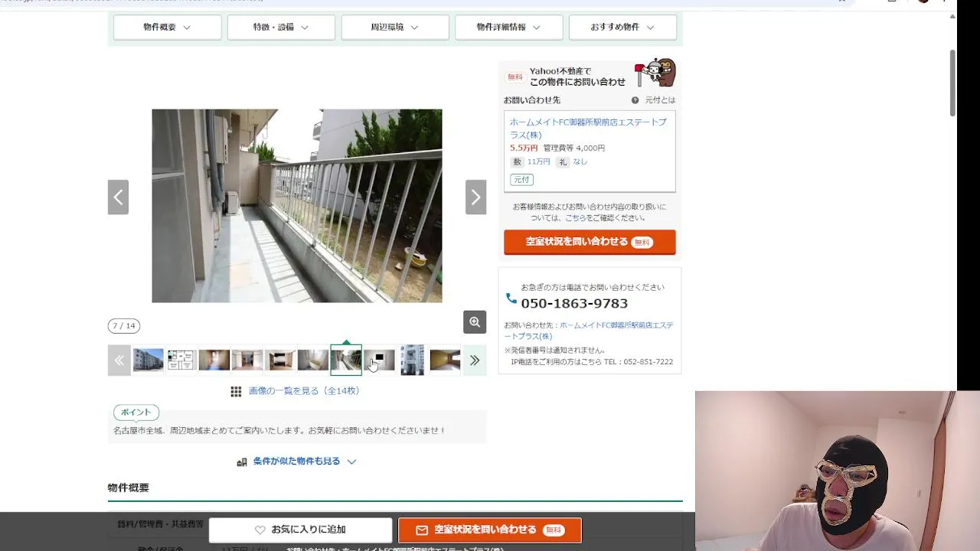The width and height of the screenshot is (980, 551).
Task: Click envelope icon in bottom inquiry button
Action: coord(422,530)
